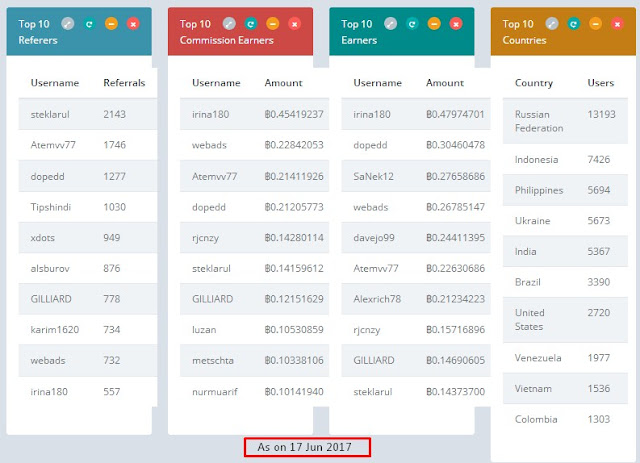Select davejo99 in Top 10 Earners
This screenshot has width=640, height=463.
[x=374, y=238]
